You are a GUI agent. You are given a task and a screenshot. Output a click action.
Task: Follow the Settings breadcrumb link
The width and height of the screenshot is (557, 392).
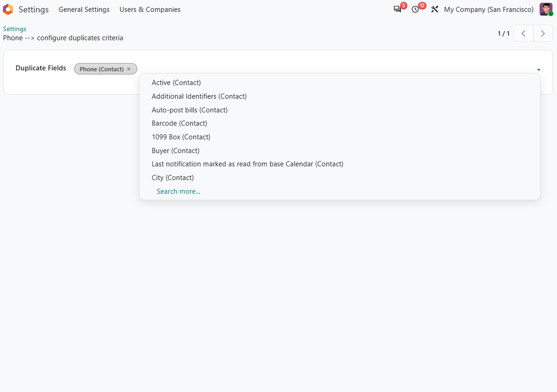(15, 29)
